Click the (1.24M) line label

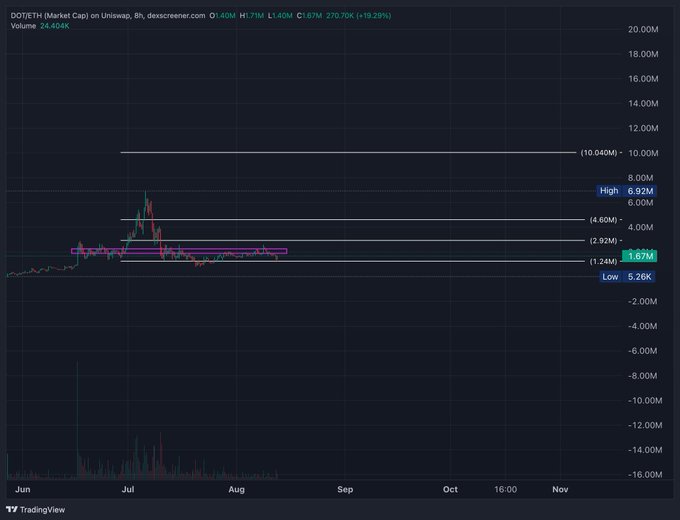[x=603, y=262]
